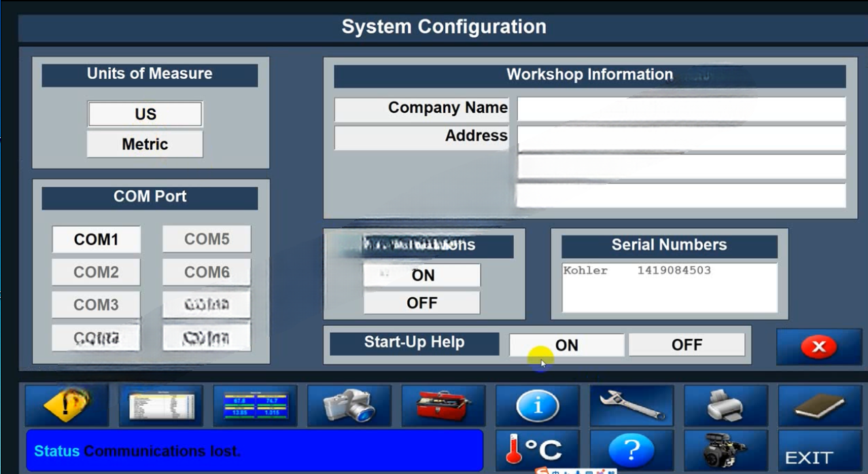This screenshot has height=474, width=868.
Task: Click the printer icon
Action: point(725,405)
